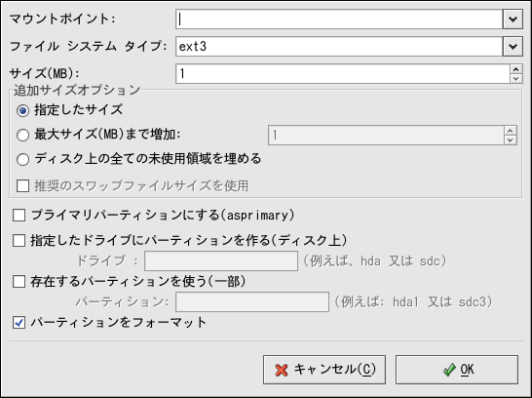Image resolution: width=532 pixels, height=398 pixels.
Task: Decrease サイズ(MB) with the down arrow
Action: pos(516,79)
